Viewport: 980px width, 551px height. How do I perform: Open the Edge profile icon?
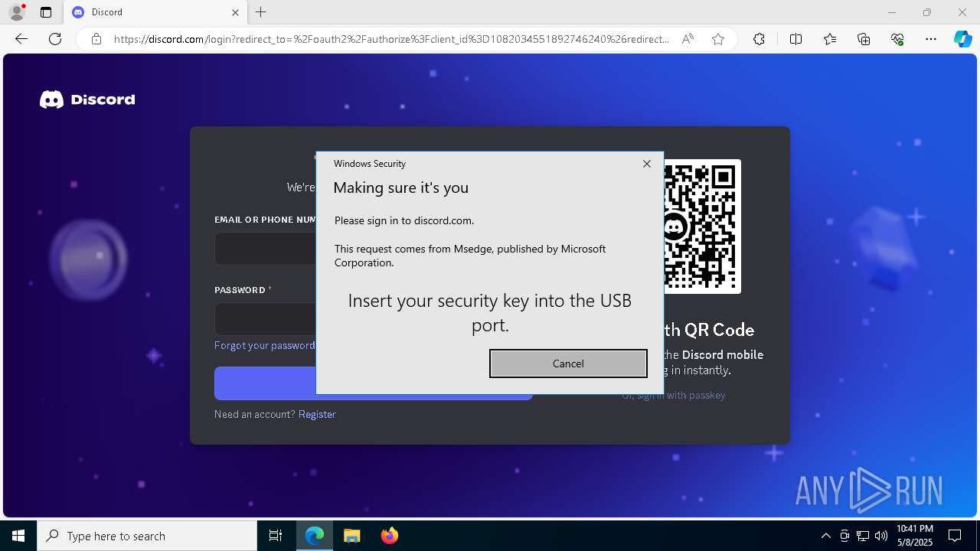click(17, 12)
